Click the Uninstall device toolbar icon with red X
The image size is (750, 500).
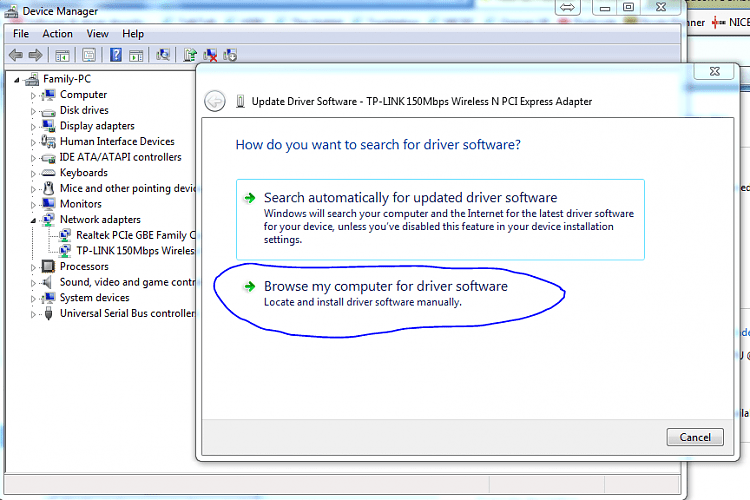210,55
